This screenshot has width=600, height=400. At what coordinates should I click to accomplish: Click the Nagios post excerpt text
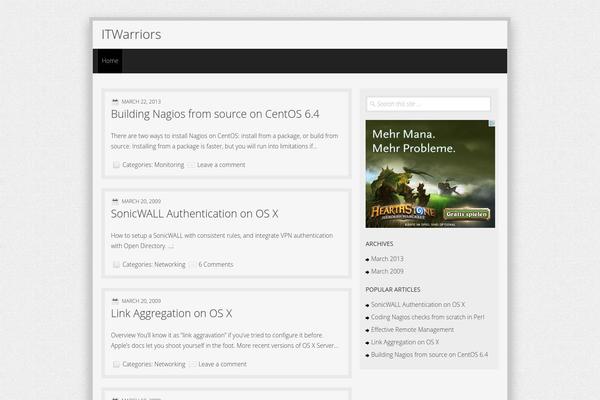[224, 141]
